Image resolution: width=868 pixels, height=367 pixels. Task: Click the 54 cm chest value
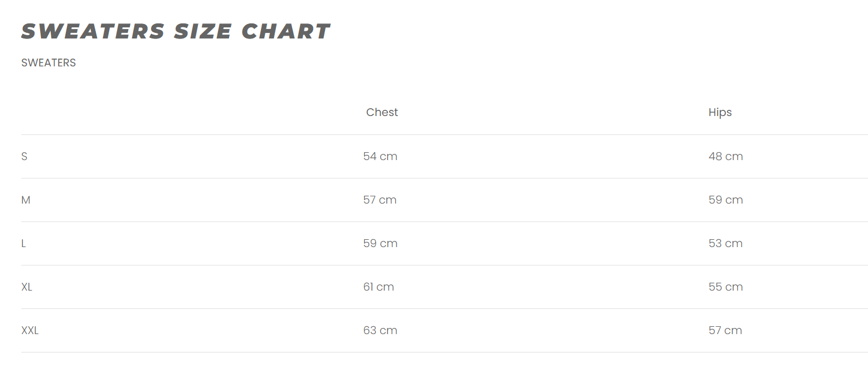click(x=380, y=157)
